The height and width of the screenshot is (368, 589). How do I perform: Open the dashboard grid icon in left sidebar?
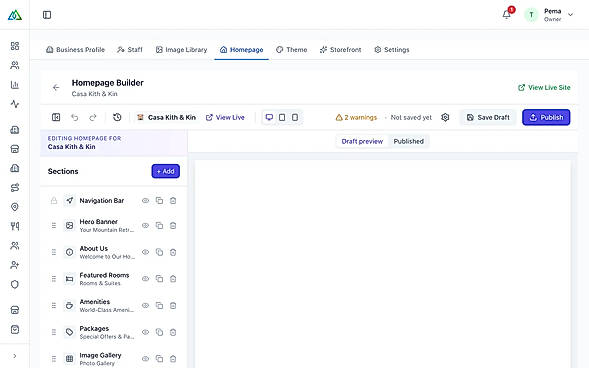15,46
